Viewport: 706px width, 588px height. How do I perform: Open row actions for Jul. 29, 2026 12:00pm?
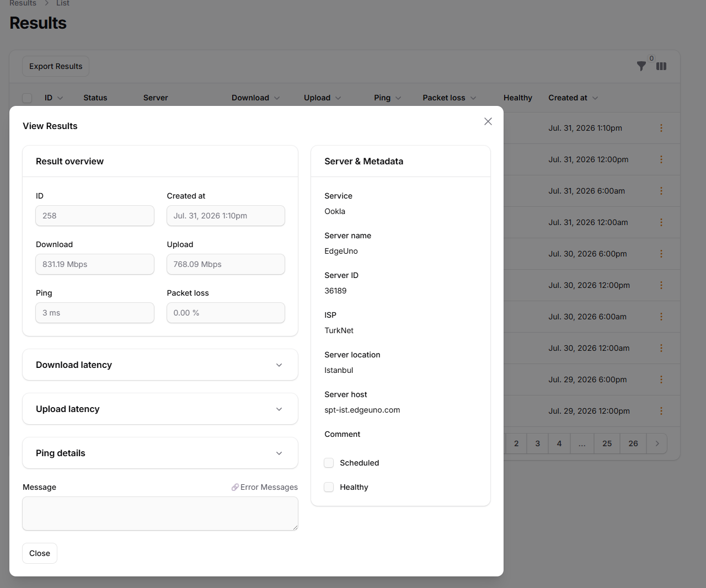click(x=661, y=411)
